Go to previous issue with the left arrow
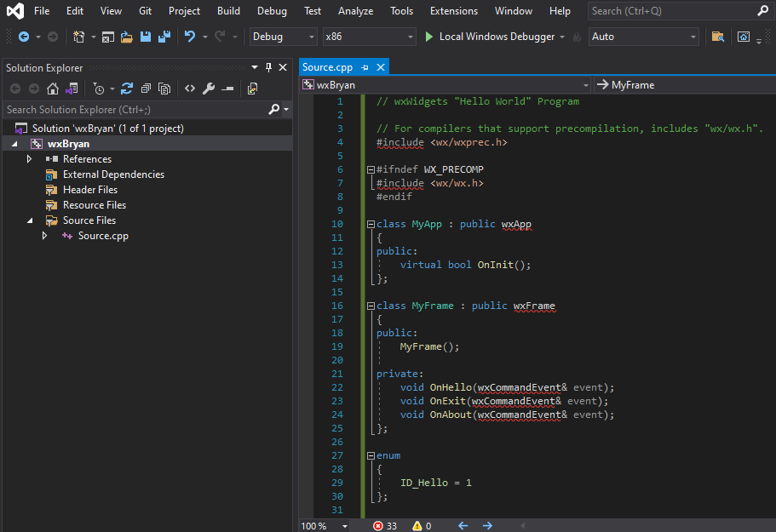 463,525
